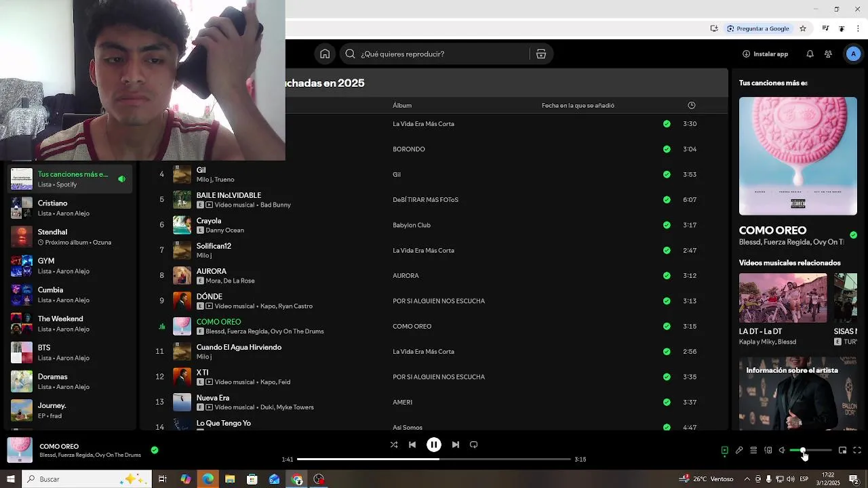
Task: Open Windows Start menu
Action: pyautogui.click(x=9, y=479)
